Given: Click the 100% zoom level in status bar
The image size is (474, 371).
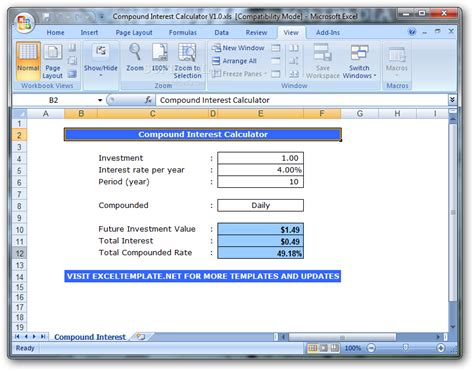Looking at the screenshot, I should pyautogui.click(x=353, y=348).
